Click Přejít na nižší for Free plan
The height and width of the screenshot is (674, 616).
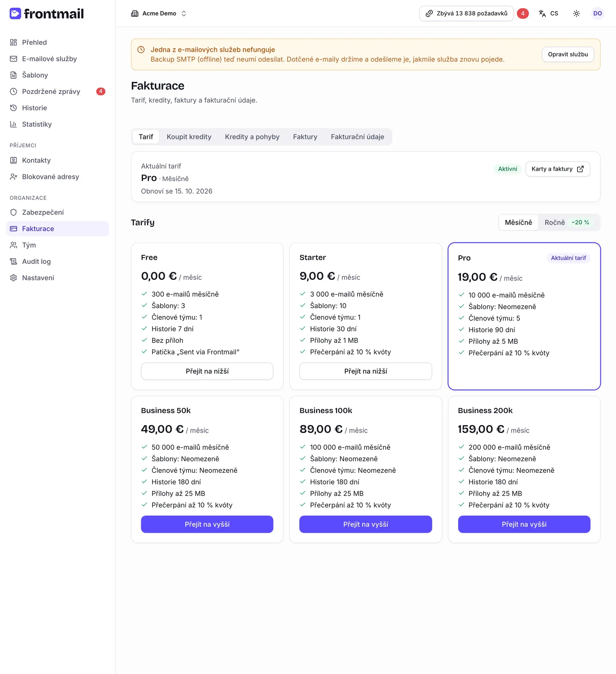[207, 371]
